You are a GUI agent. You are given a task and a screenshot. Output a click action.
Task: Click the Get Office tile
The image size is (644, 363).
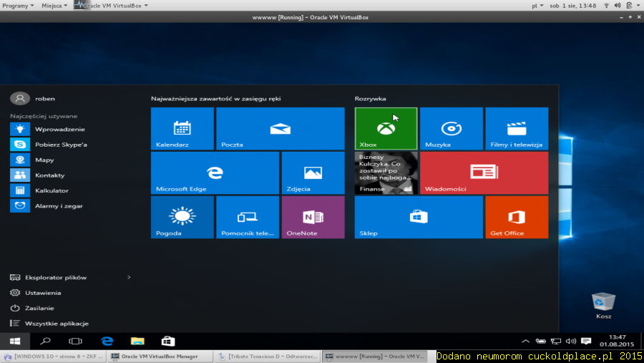516,217
